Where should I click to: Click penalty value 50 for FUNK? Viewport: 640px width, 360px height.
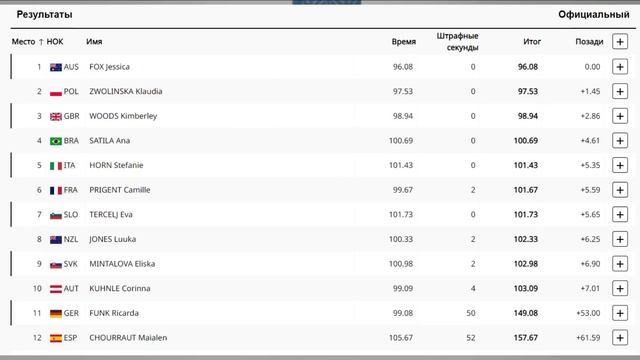[x=471, y=313]
